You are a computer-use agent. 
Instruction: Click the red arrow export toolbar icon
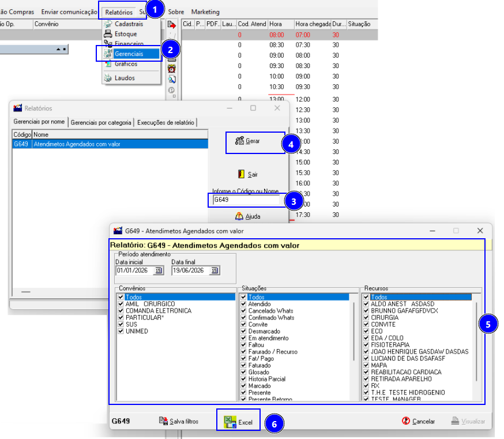(172, 25)
